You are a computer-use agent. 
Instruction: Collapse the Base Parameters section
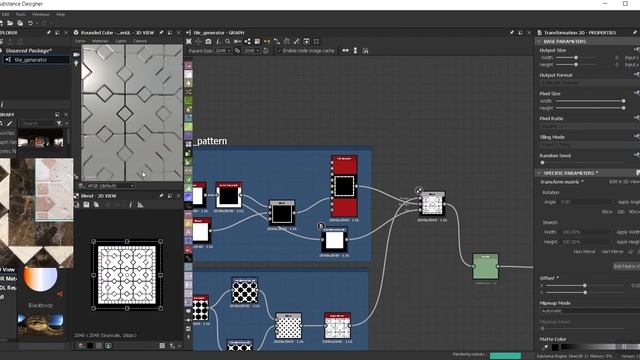(x=539, y=41)
